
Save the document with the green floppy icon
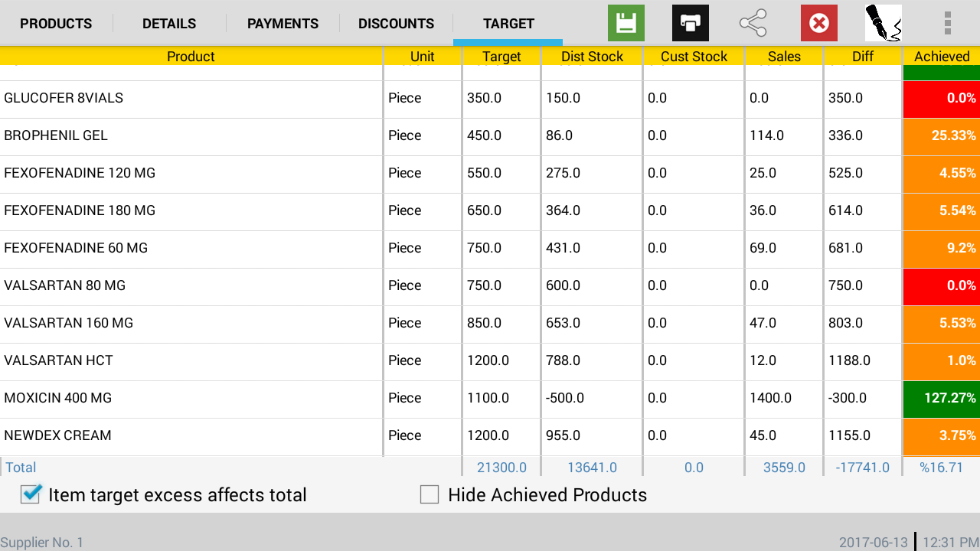(626, 23)
